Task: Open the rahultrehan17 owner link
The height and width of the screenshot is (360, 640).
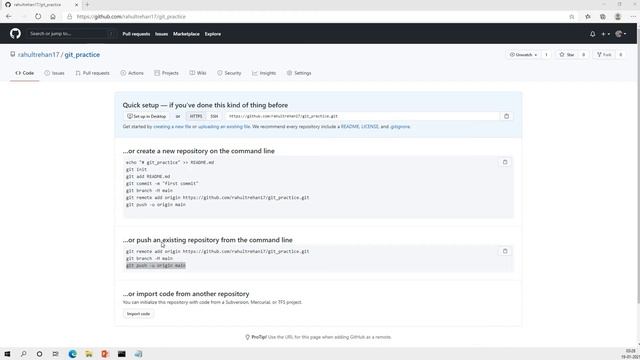Action: tap(38, 55)
